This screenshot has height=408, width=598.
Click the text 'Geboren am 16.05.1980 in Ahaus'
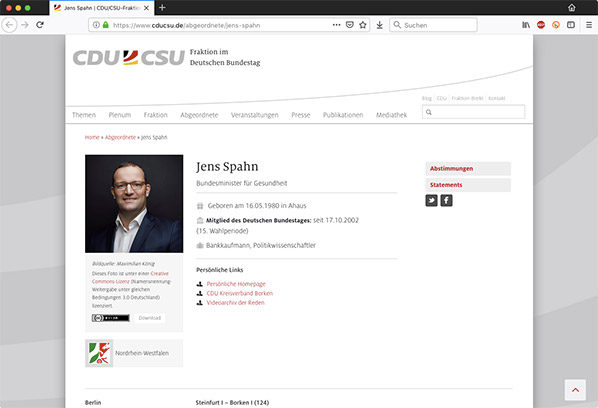coord(257,206)
